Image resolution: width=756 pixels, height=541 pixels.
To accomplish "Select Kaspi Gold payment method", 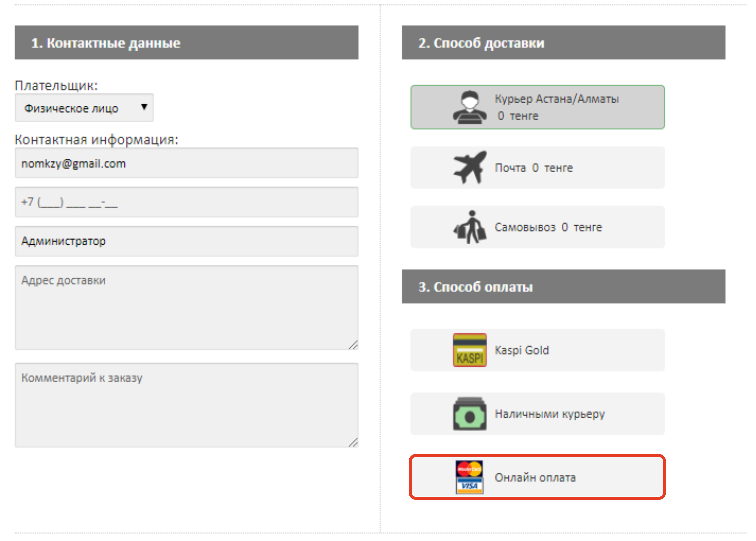I will pyautogui.click(x=538, y=350).
